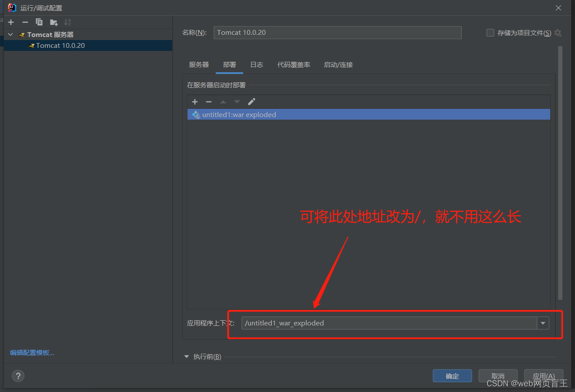The width and height of the screenshot is (575, 392).
Task: Edit the selected artifact with pencil icon
Action: (x=251, y=102)
